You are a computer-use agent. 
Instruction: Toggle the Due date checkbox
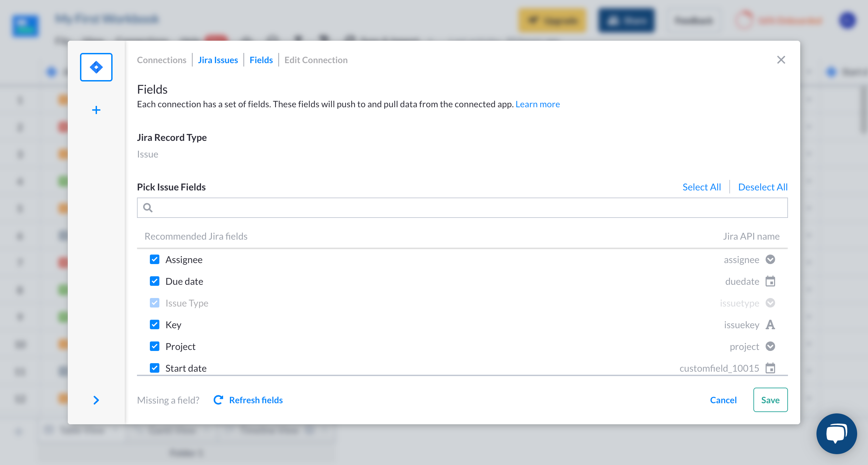pos(155,281)
